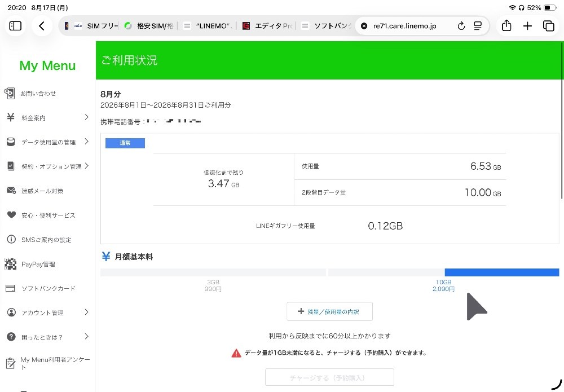Switch to the "LINEMO" tab
This screenshot has width=564, height=392.
point(207,26)
